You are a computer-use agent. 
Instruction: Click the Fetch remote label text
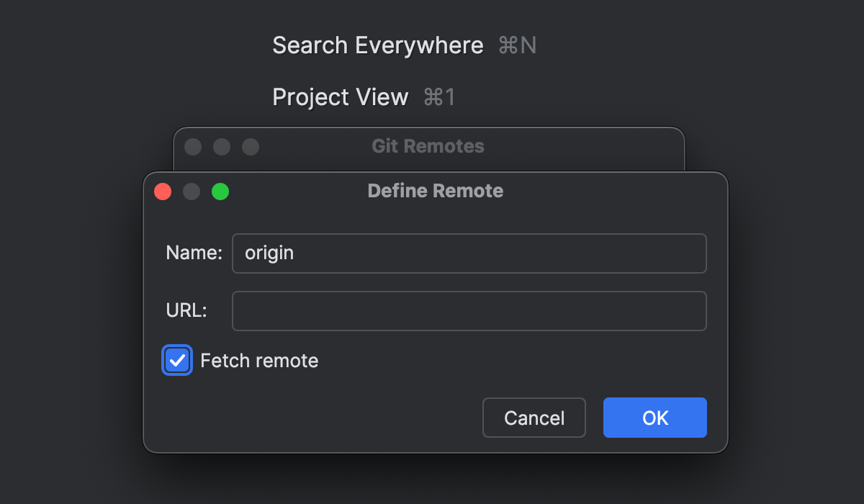coord(259,361)
